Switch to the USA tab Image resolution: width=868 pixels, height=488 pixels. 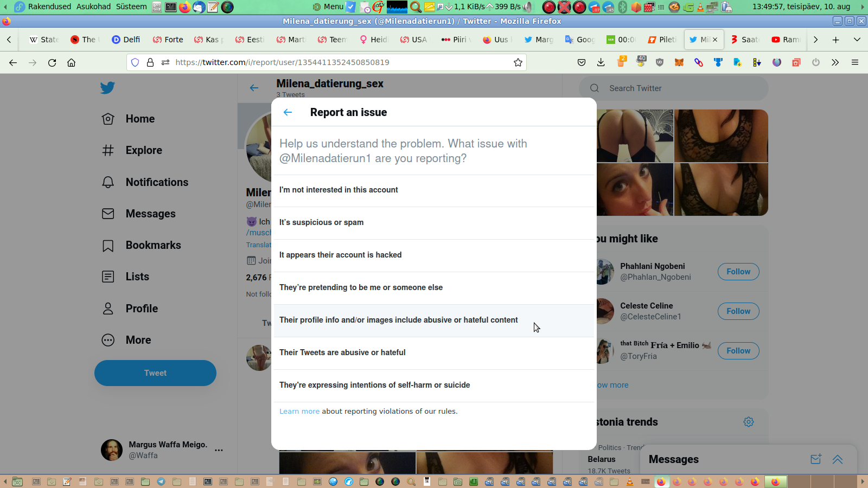414,40
